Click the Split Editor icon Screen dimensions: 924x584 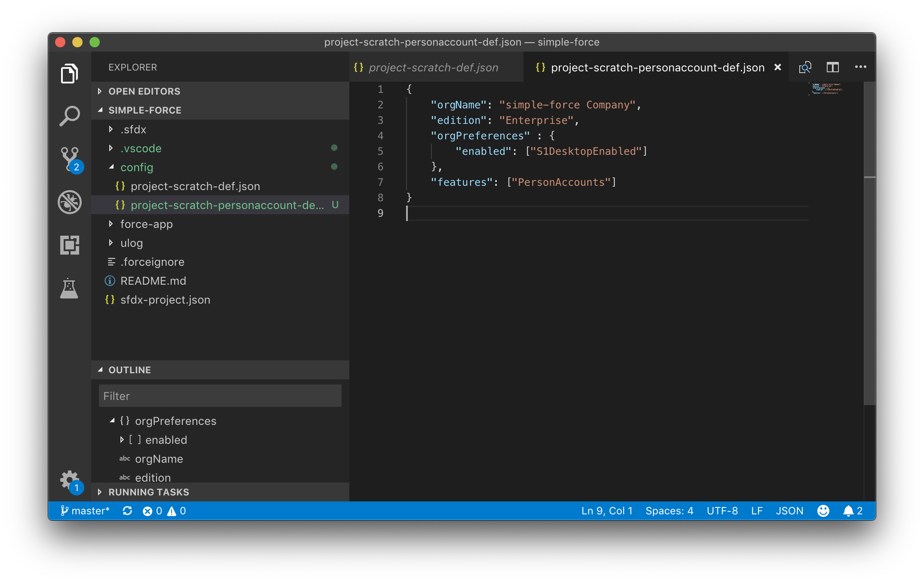pyautogui.click(x=832, y=68)
